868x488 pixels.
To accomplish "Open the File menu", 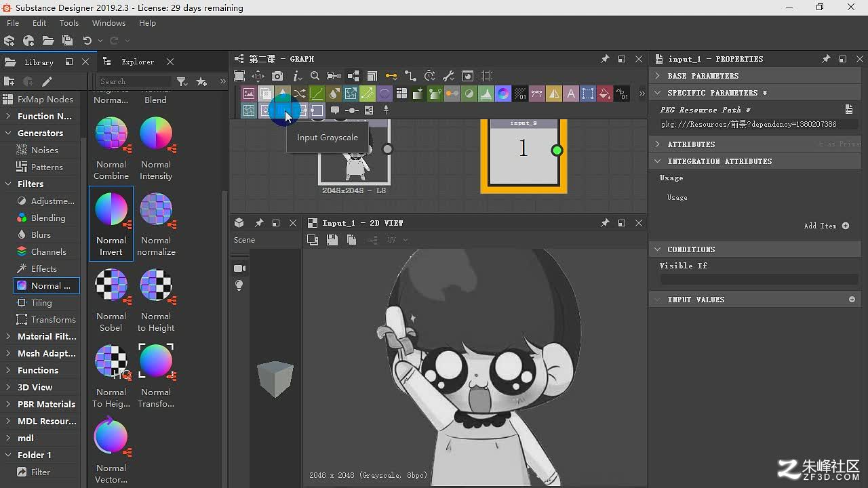I will point(13,23).
